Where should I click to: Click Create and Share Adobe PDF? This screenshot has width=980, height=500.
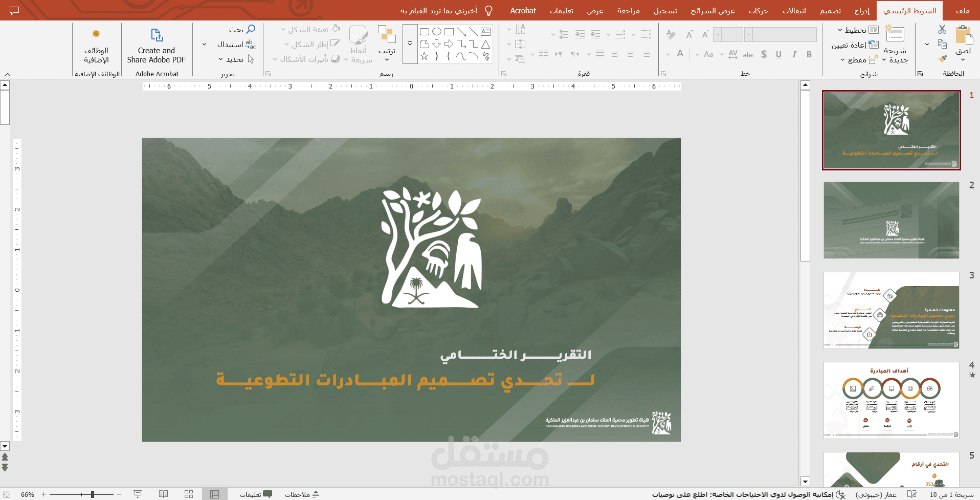pos(157,45)
